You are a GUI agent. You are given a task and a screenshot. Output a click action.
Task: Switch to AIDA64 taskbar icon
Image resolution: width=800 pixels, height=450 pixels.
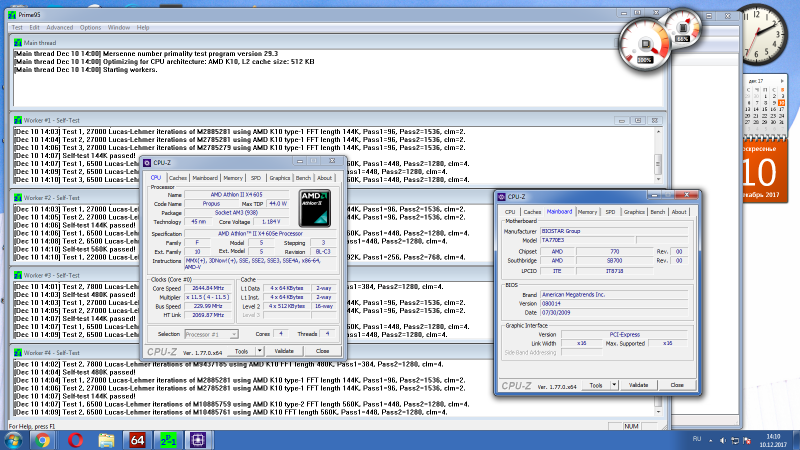(137, 440)
